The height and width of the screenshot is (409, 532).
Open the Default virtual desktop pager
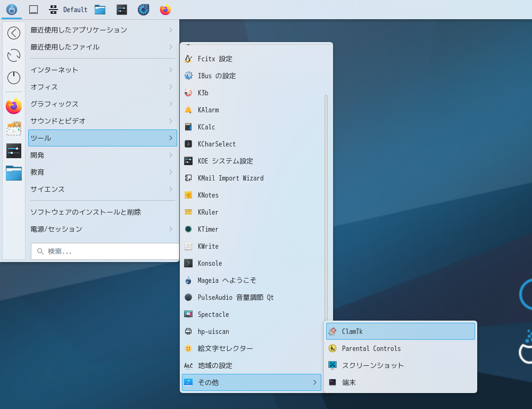(68, 10)
